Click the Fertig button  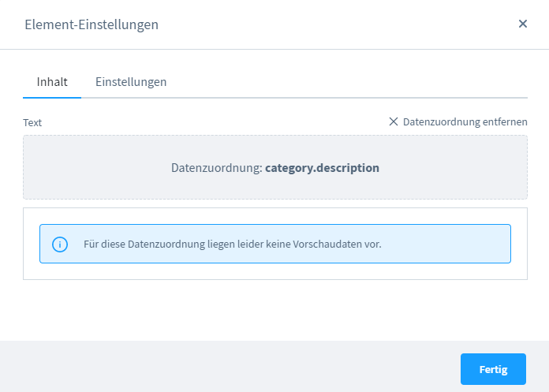pos(493,369)
